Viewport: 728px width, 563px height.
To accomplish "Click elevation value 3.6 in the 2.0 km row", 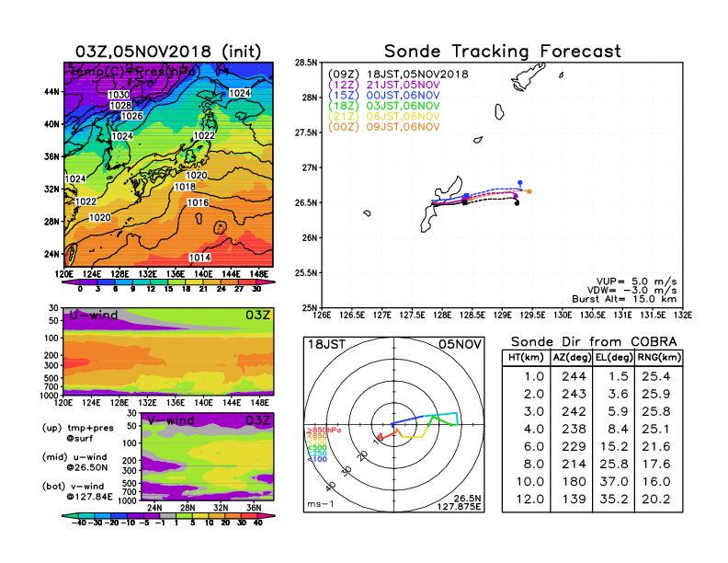I will pos(618,394).
